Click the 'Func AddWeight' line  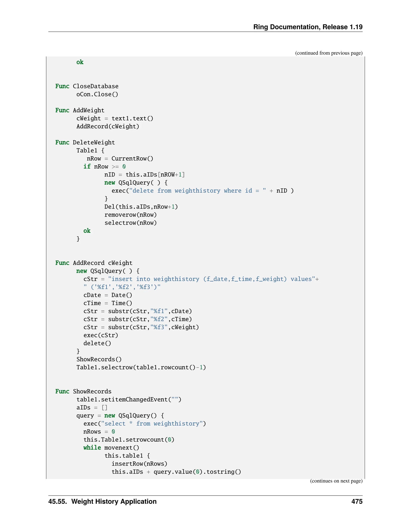[80, 110]
